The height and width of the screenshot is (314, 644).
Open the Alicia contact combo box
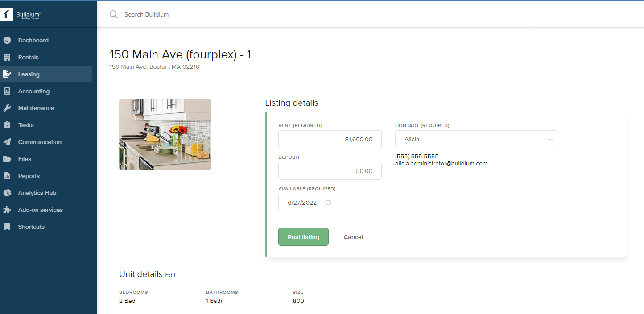(476, 139)
